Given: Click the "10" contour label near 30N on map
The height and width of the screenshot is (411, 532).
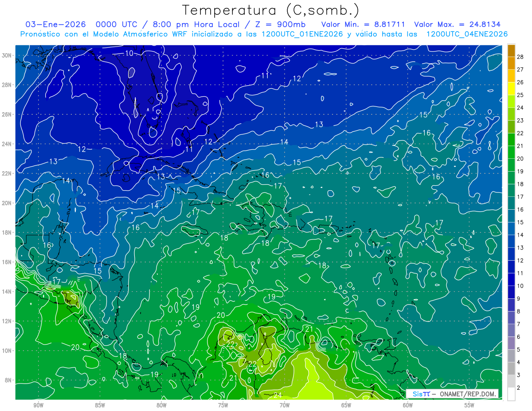Looking at the screenshot, I should click(129, 53).
